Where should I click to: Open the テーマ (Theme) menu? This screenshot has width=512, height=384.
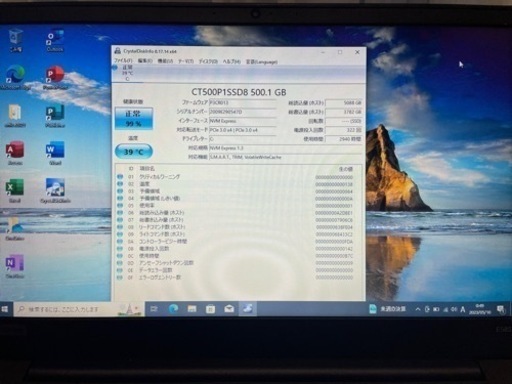point(186,61)
